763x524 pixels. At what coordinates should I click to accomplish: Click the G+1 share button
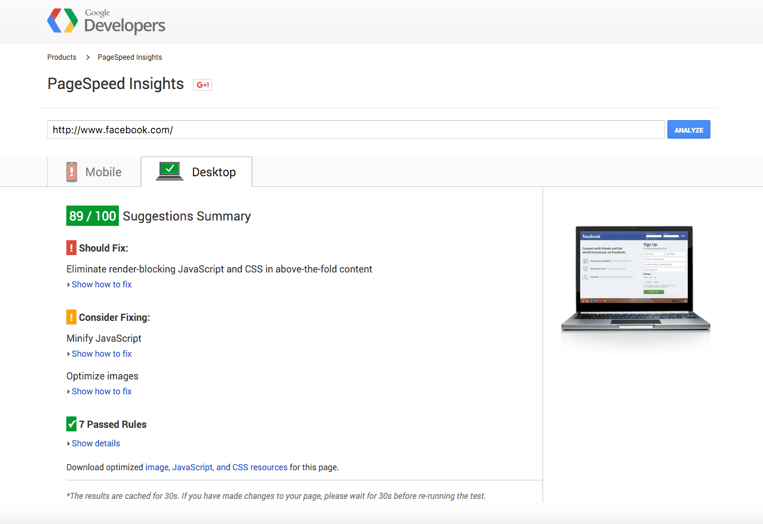tap(202, 85)
